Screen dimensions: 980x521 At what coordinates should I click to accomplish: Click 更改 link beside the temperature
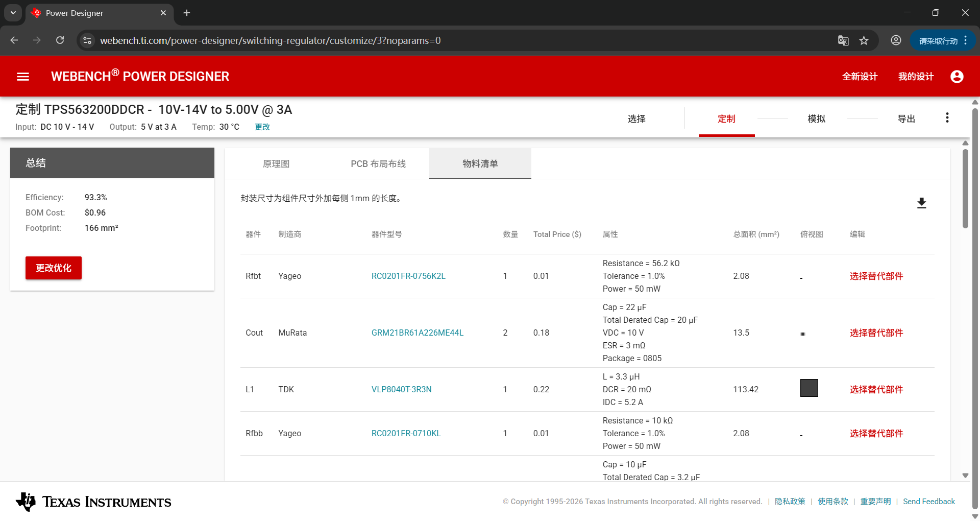coord(262,127)
